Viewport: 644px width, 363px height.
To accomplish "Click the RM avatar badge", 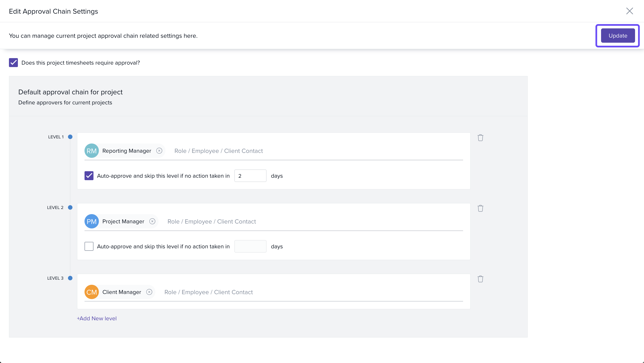I will (x=91, y=151).
